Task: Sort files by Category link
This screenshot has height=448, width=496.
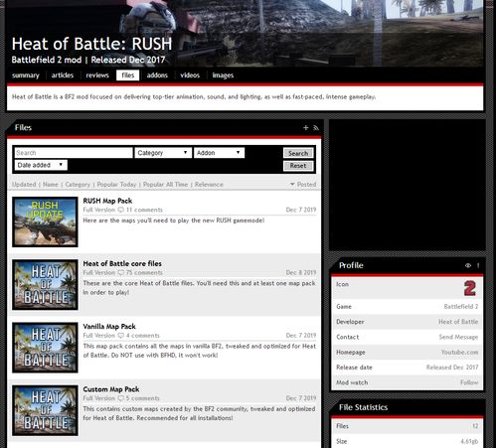Action: point(78,185)
